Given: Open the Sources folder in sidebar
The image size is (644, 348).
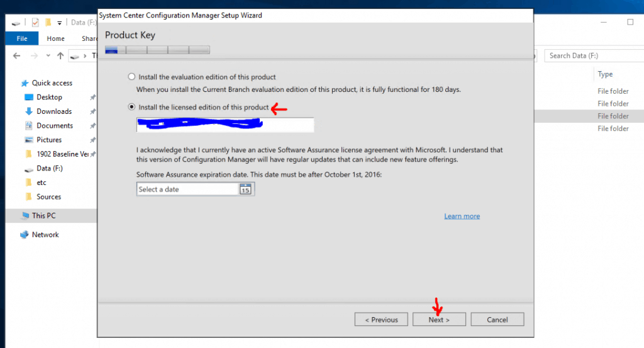Looking at the screenshot, I should (48, 197).
